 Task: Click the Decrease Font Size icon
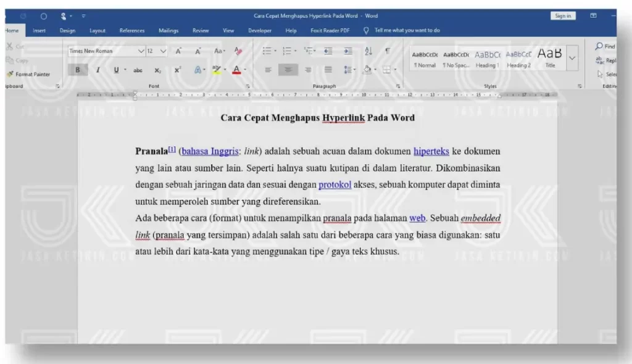point(198,51)
